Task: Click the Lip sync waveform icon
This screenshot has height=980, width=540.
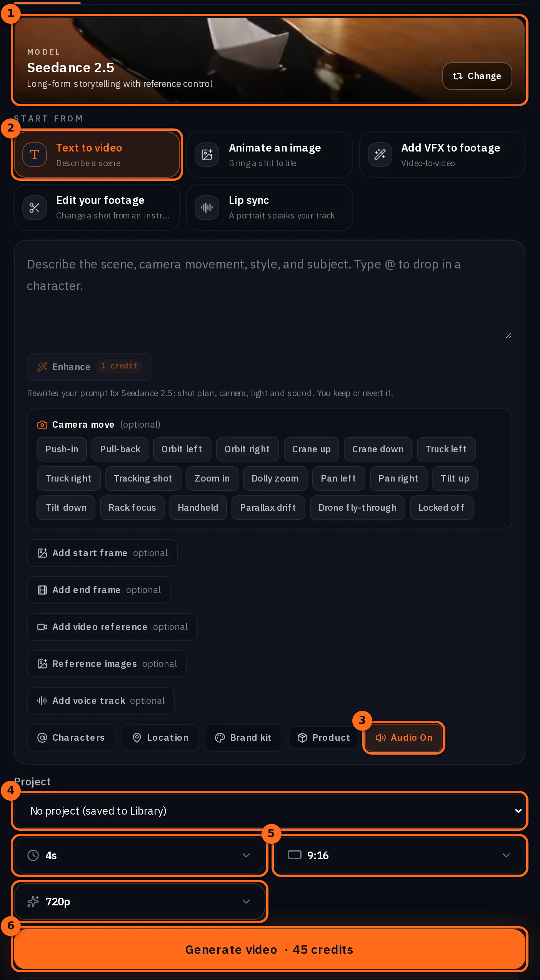Action: click(207, 208)
